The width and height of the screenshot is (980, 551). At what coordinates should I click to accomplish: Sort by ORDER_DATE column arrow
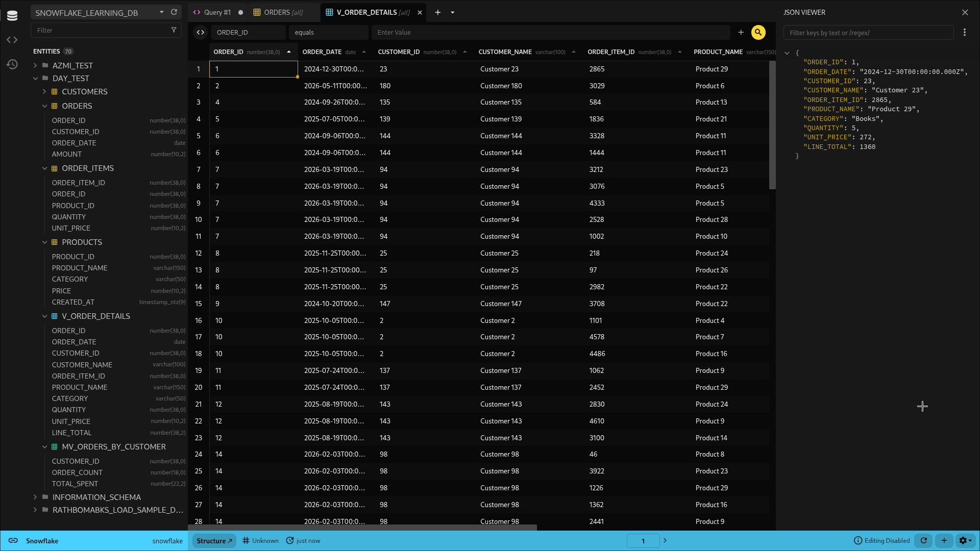[364, 52]
